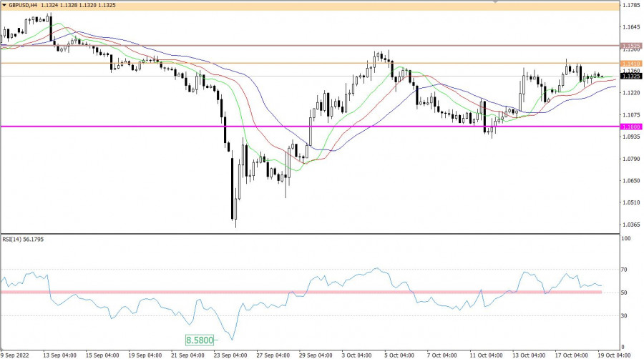Click the RSI 70 scale label
This screenshot has height=359, width=644.
pyautogui.click(x=624, y=270)
